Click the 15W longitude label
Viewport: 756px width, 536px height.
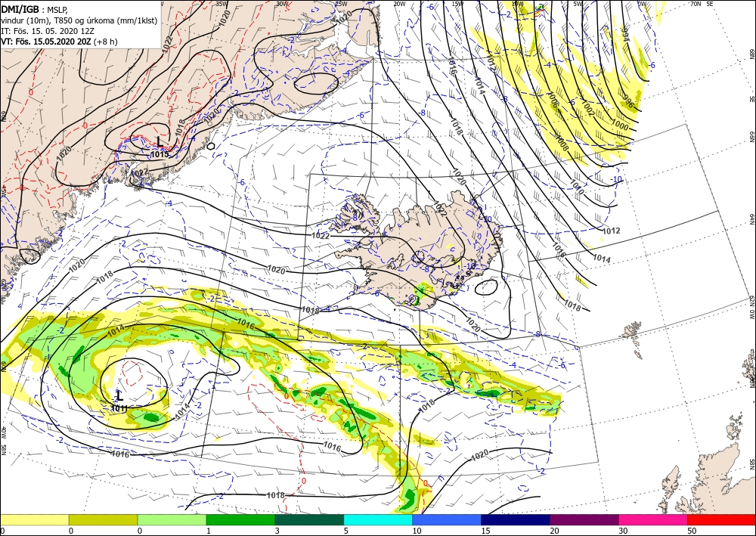pos(457,4)
